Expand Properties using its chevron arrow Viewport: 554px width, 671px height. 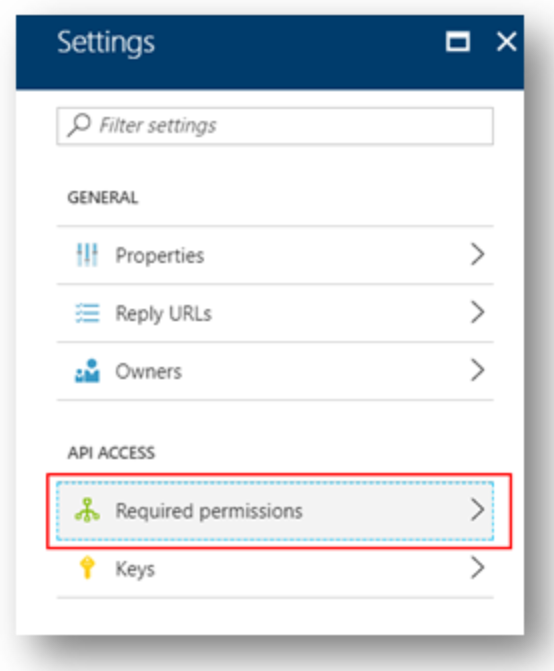pos(477,255)
